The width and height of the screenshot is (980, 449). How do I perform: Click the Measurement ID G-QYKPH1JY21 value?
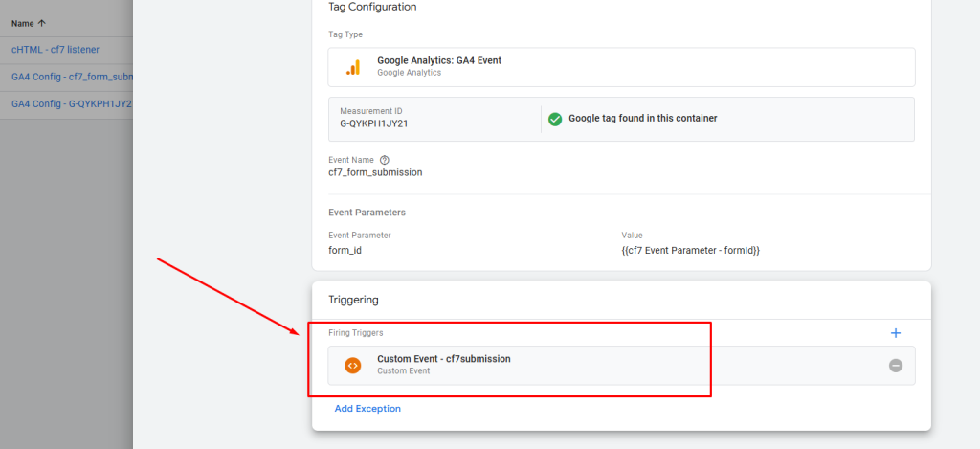click(x=374, y=123)
